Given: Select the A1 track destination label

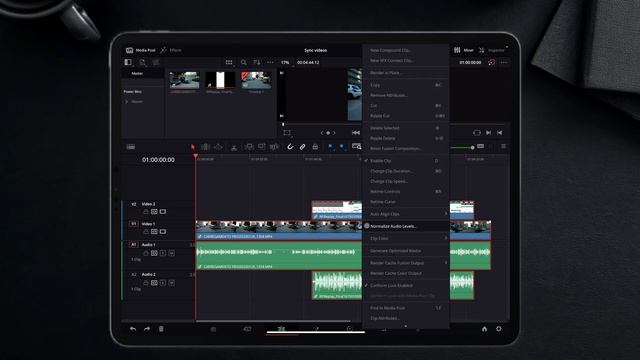Looking at the screenshot, I should click(133, 244).
